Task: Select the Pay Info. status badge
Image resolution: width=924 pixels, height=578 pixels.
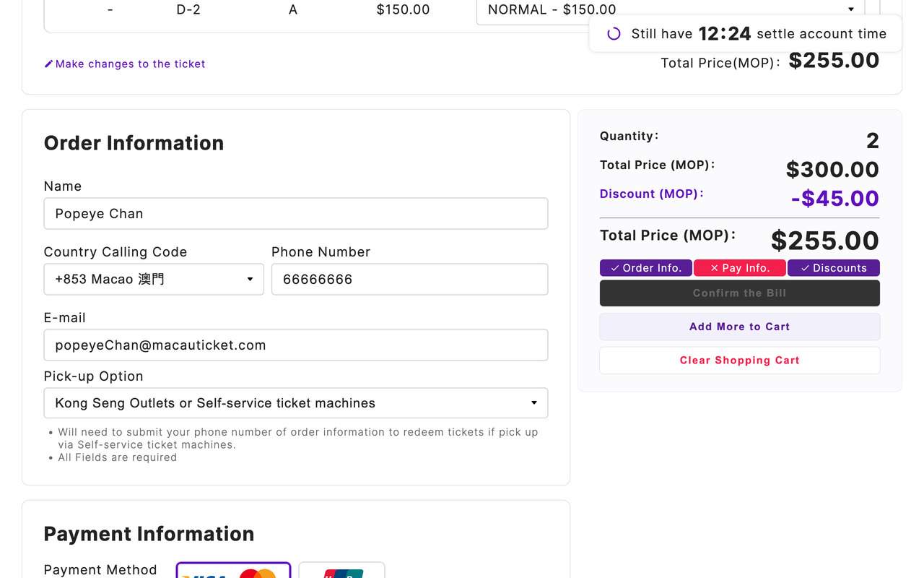Action: (x=740, y=268)
